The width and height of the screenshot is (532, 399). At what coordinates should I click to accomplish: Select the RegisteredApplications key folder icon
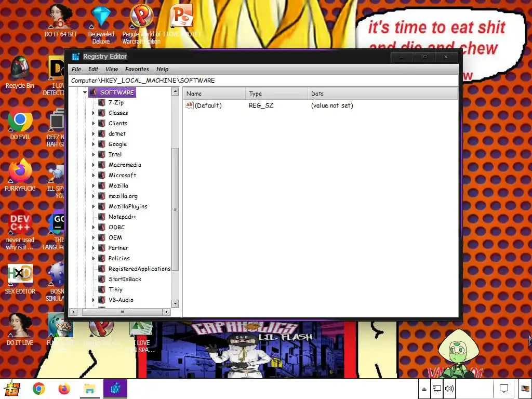(101, 269)
